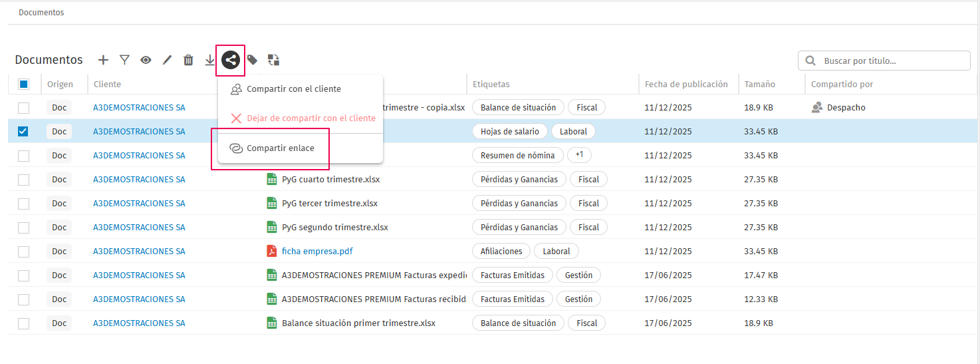
Task: Click Excel icon of PyG cuarto trimestre.xlsx
Action: (271, 179)
